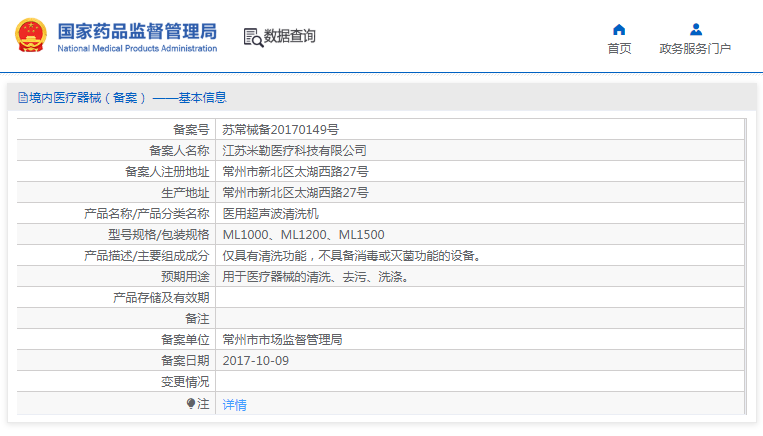Select record number 苏常械备20170149号
763x436 pixels.
click(281, 129)
